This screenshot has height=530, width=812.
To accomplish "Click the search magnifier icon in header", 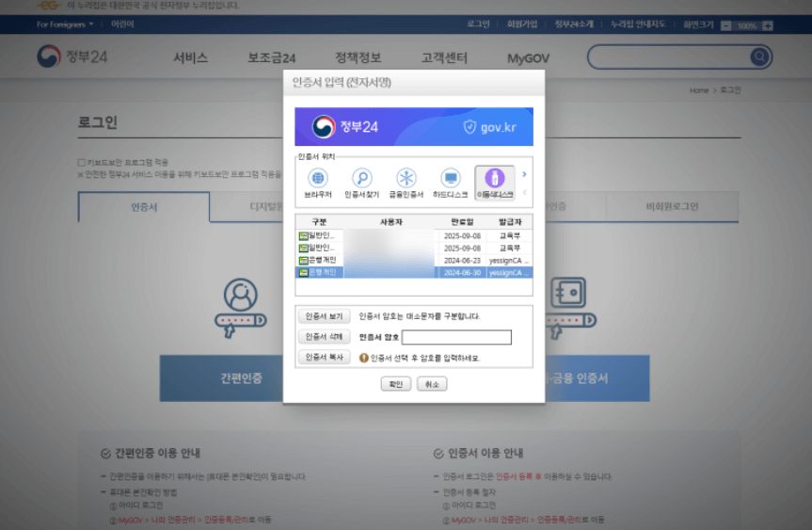I will point(759,56).
